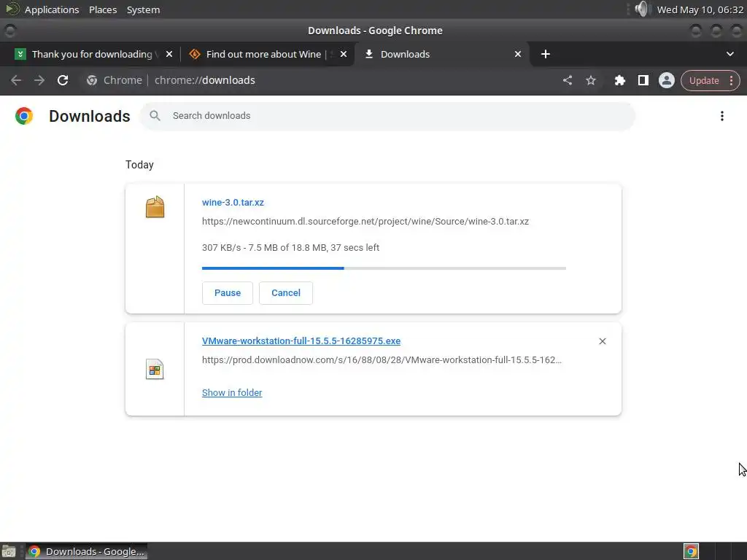Click the wine download progress bar
The width and height of the screenshot is (747, 560).
pos(384,268)
